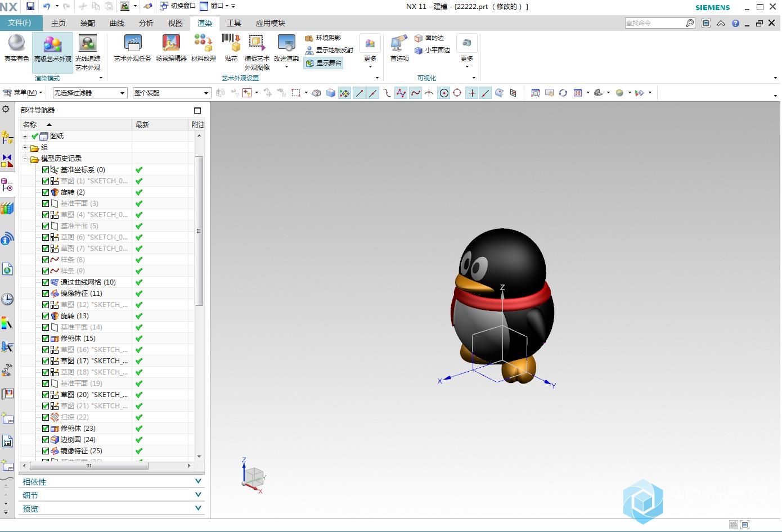Open the reuse library books sidebar icon

pyautogui.click(x=7, y=208)
